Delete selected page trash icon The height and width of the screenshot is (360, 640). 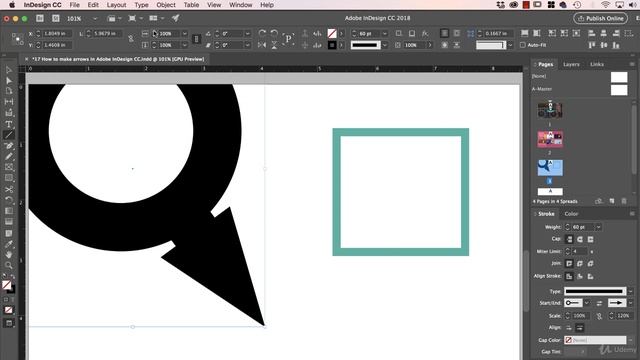[624, 201]
